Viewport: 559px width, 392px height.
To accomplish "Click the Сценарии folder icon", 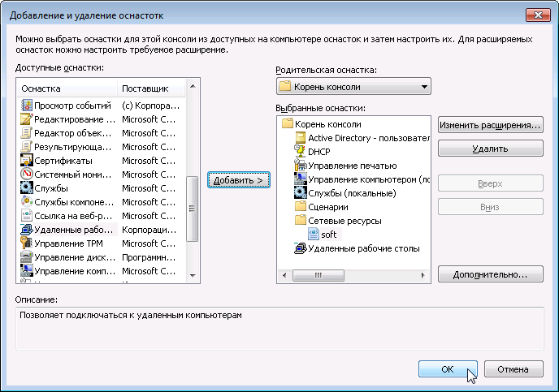I will point(301,206).
